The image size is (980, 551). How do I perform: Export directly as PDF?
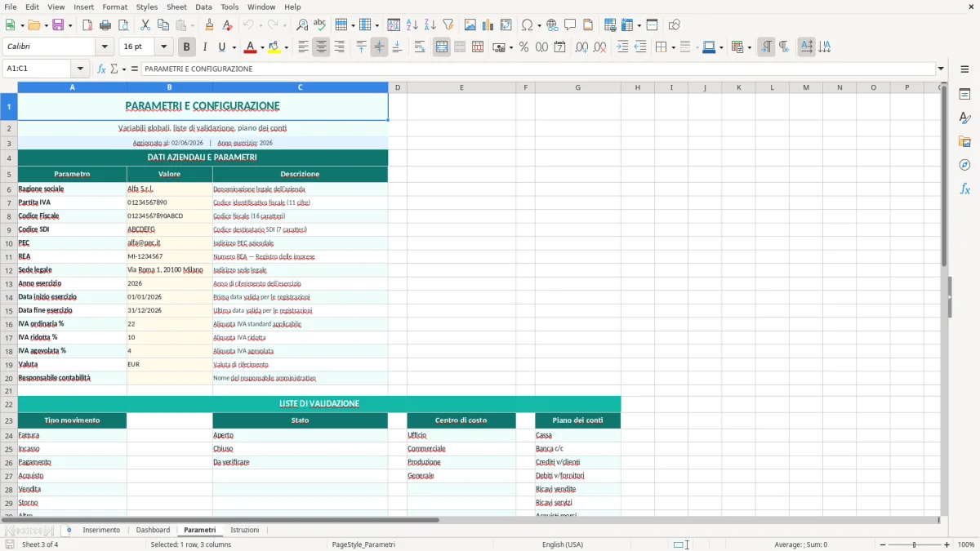click(x=87, y=25)
